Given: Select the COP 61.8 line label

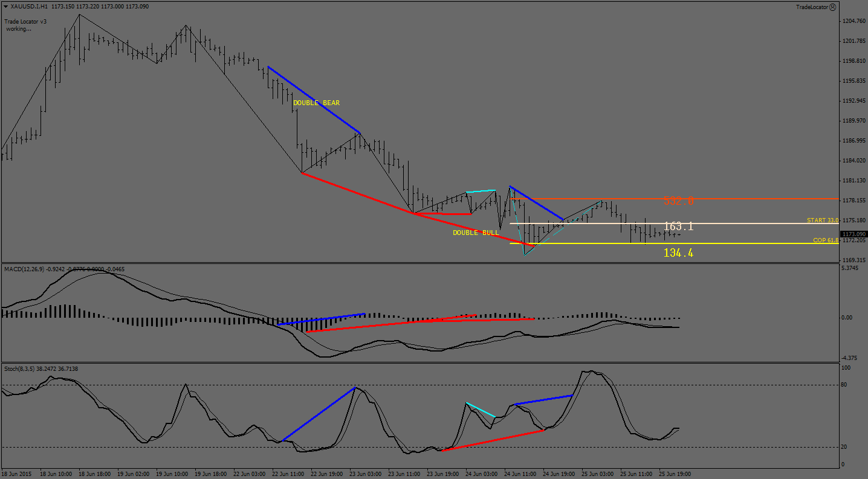Looking at the screenshot, I should point(825,240).
